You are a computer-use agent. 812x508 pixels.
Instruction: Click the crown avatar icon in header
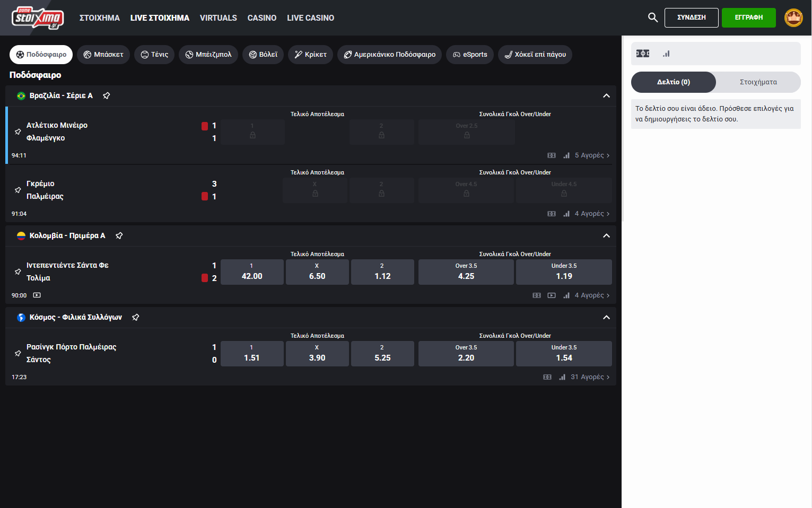click(x=793, y=17)
